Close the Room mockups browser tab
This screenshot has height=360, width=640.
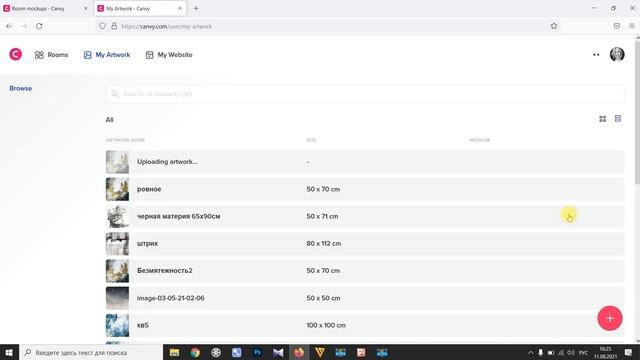[x=85, y=8]
